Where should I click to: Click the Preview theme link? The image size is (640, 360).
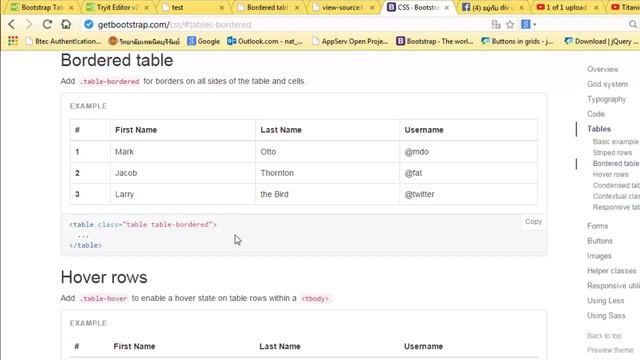pyautogui.click(x=610, y=350)
